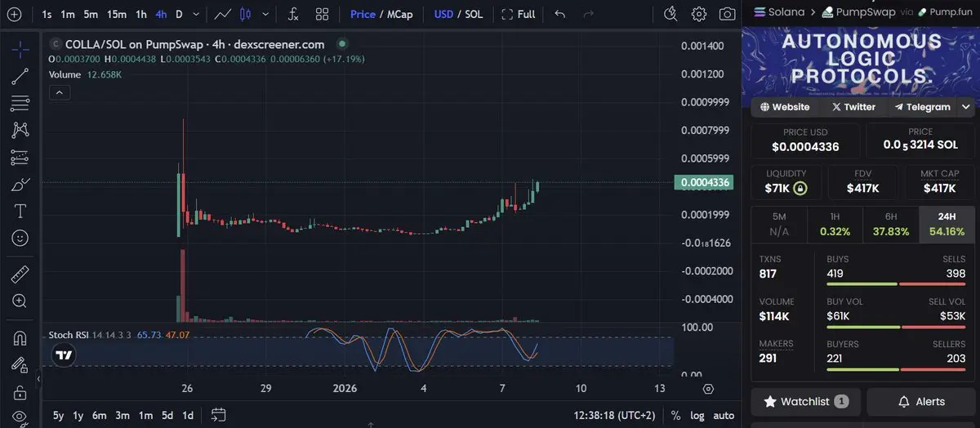The width and height of the screenshot is (980, 428).
Task: Select the ruler measure tool
Action: [20, 274]
